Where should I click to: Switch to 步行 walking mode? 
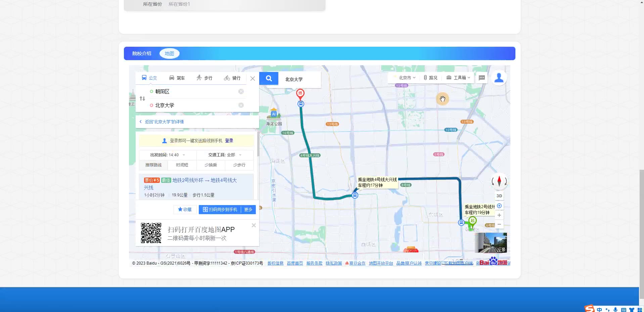pyautogui.click(x=204, y=78)
